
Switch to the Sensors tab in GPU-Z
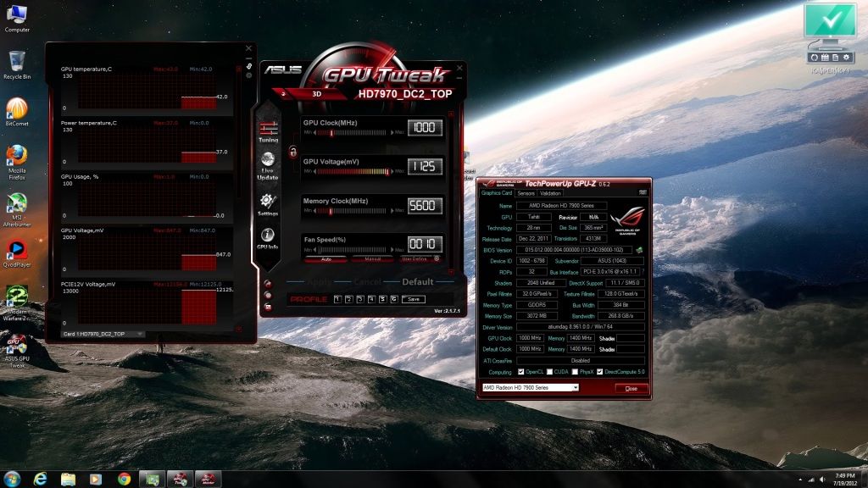pos(526,193)
